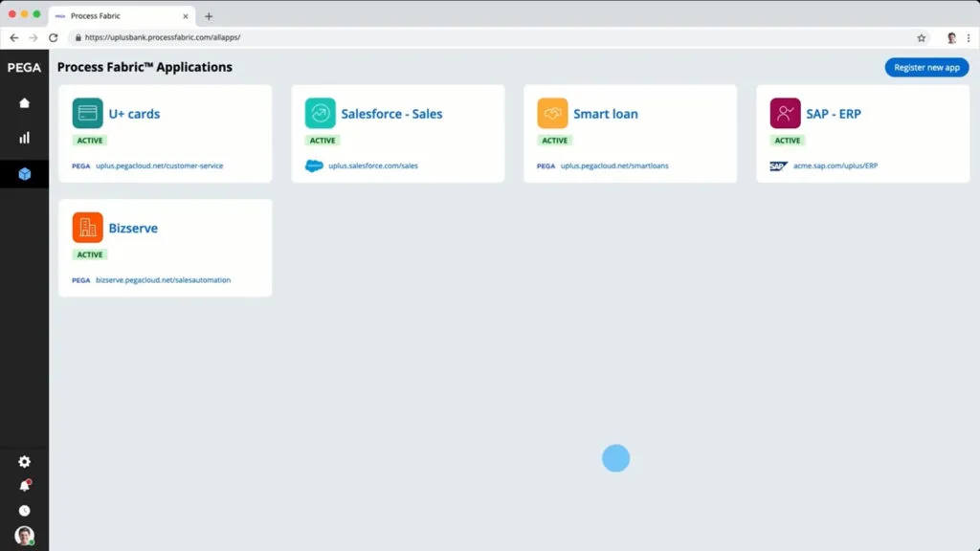Screen dimensions: 980x551
Task: Open the U+ cards application title
Action: (134, 114)
